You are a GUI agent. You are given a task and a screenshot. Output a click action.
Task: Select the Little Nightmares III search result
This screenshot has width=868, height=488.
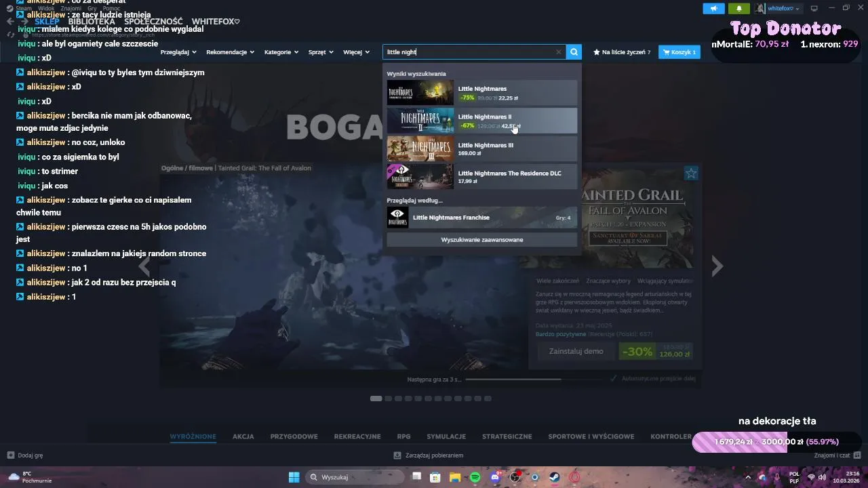482,148
